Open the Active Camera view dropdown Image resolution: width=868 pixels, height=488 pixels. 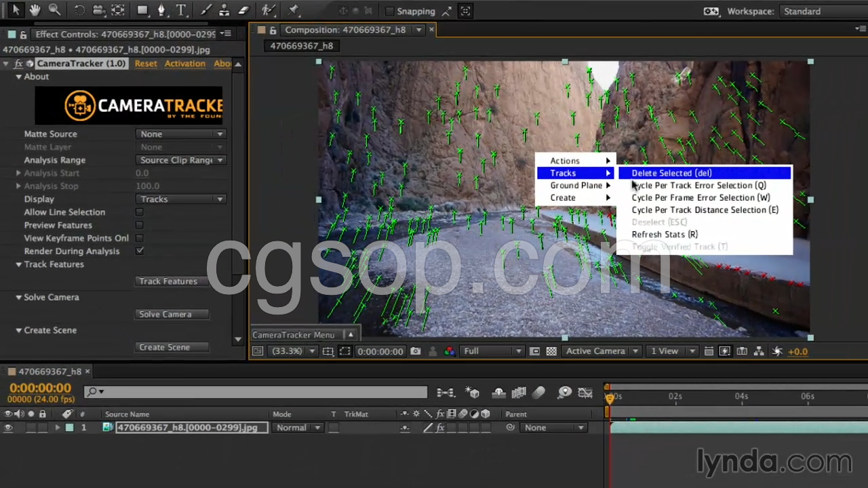(601, 351)
